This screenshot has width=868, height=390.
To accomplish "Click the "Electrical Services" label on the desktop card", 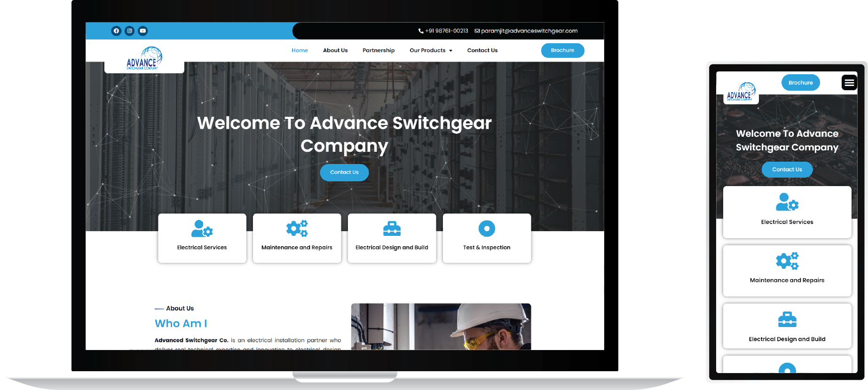I will click(202, 248).
